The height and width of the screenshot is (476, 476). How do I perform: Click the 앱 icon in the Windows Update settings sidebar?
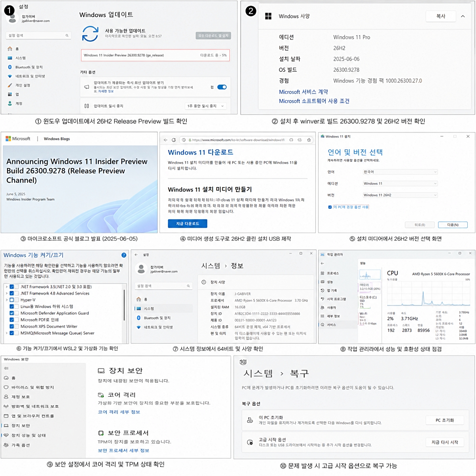pyautogui.click(x=10, y=94)
